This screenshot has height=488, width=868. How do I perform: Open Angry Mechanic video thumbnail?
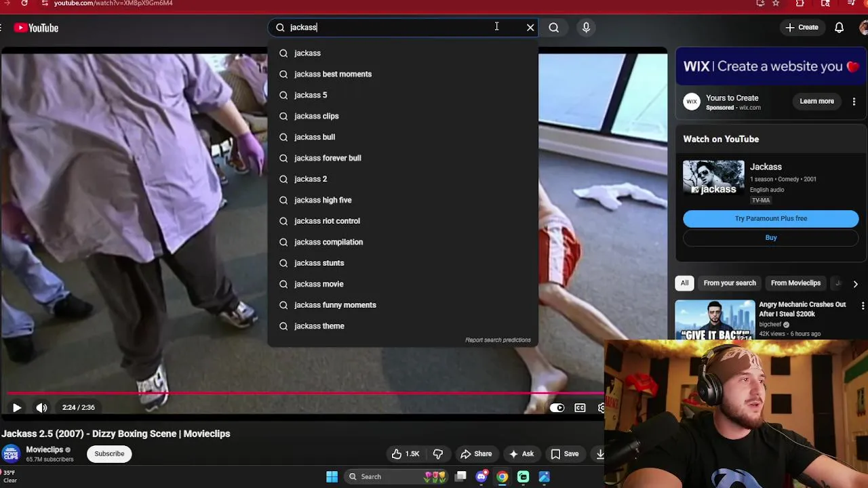[x=715, y=319]
